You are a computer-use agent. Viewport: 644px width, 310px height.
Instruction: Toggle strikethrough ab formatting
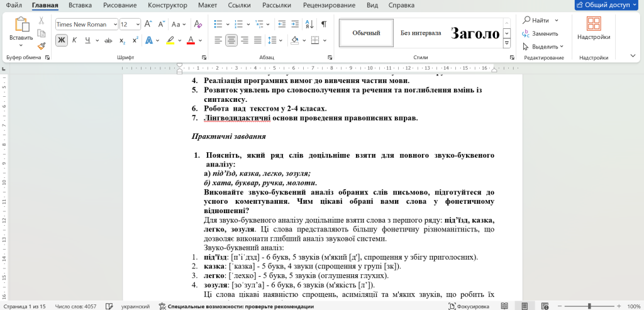click(108, 40)
